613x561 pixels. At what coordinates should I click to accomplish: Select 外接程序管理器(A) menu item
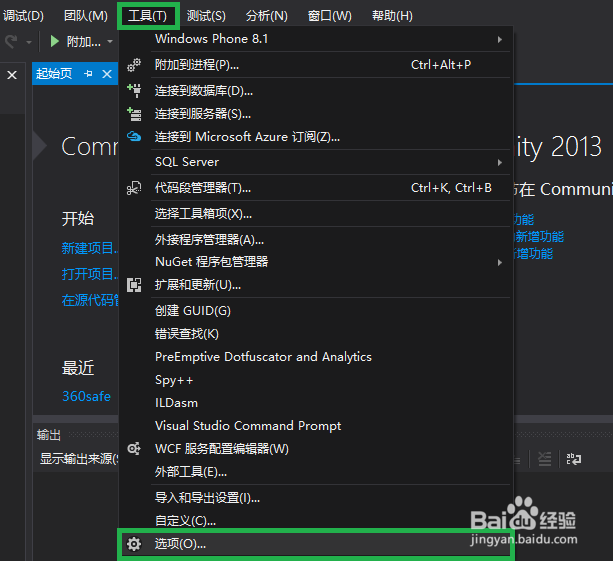[x=316, y=240]
